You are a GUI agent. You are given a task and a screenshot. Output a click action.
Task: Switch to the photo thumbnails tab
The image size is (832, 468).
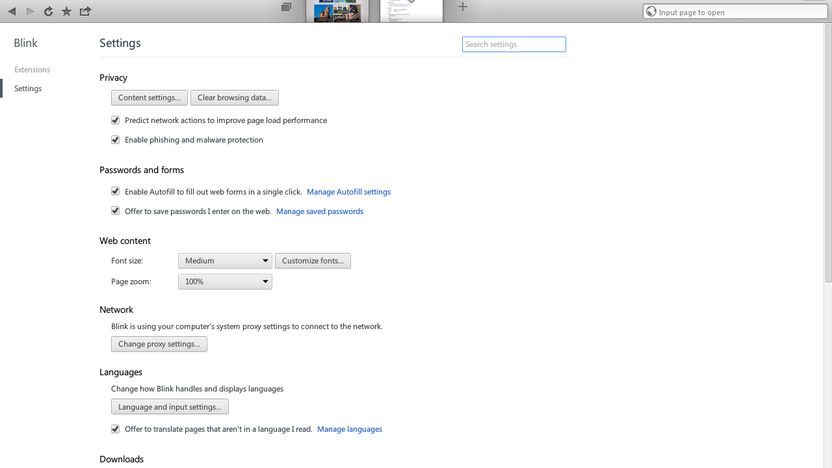click(x=337, y=11)
